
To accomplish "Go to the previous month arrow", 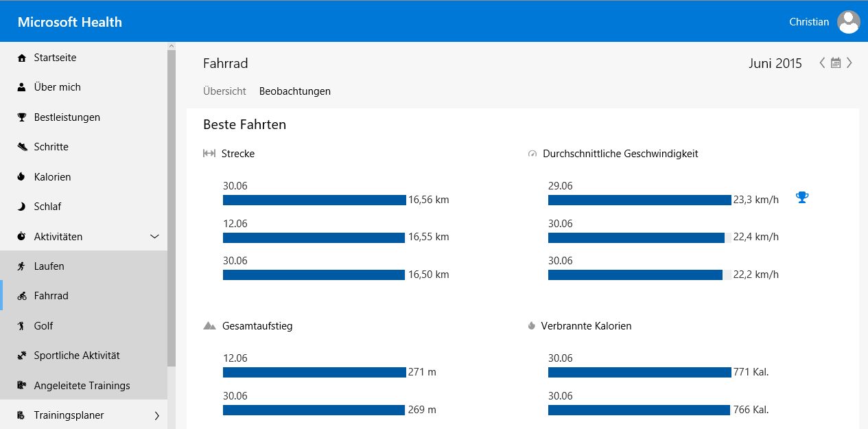I will pos(822,63).
